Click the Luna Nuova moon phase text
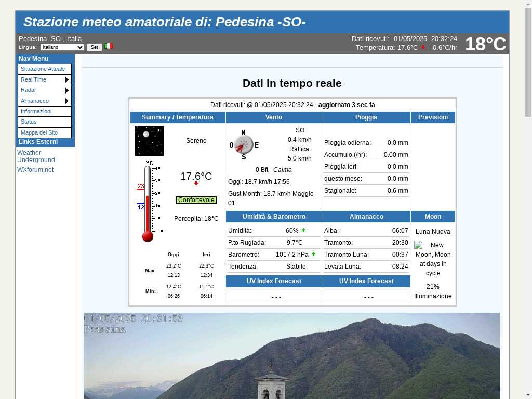Image resolution: width=532 pixels, height=399 pixels. click(433, 232)
